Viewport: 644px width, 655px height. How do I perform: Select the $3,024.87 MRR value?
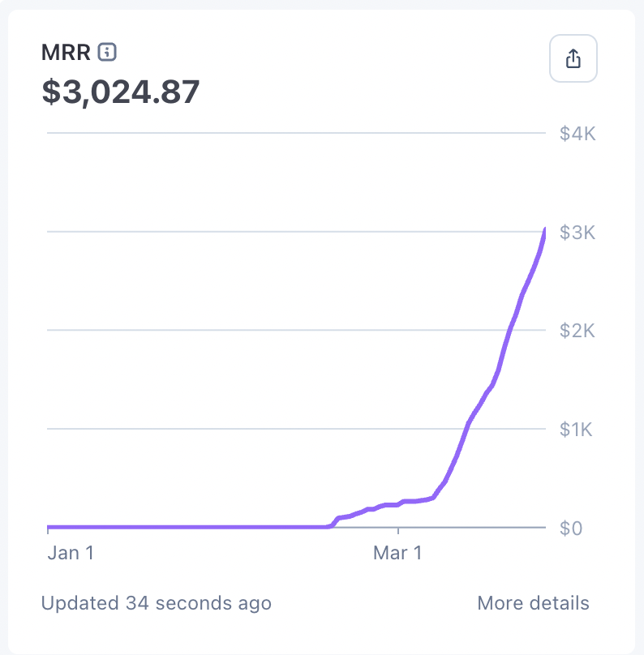[120, 92]
